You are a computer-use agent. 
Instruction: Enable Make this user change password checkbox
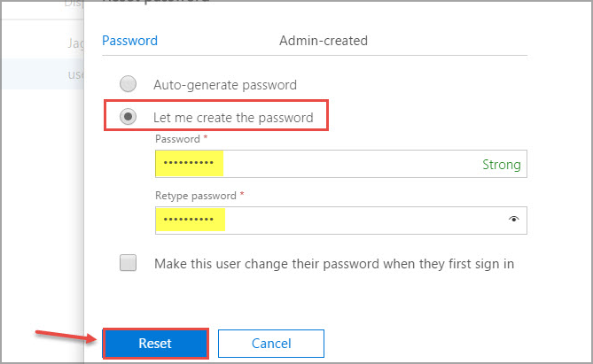click(128, 263)
